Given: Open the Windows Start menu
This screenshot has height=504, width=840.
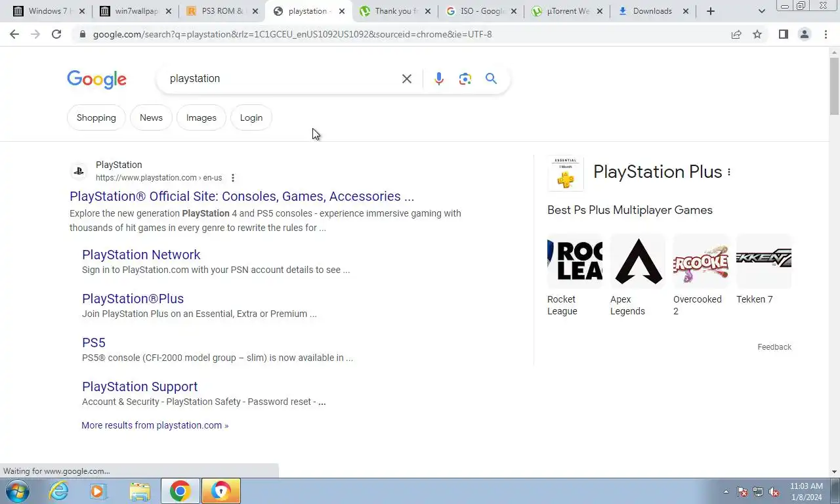Looking at the screenshot, I should pos(16,491).
